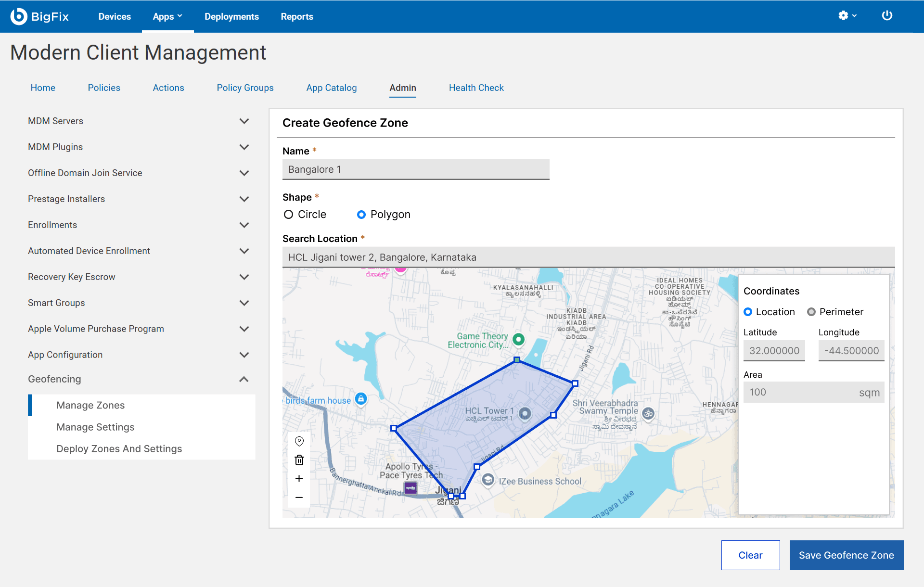This screenshot has height=587, width=924.
Task: Switch to the App Catalog tab
Action: click(332, 88)
